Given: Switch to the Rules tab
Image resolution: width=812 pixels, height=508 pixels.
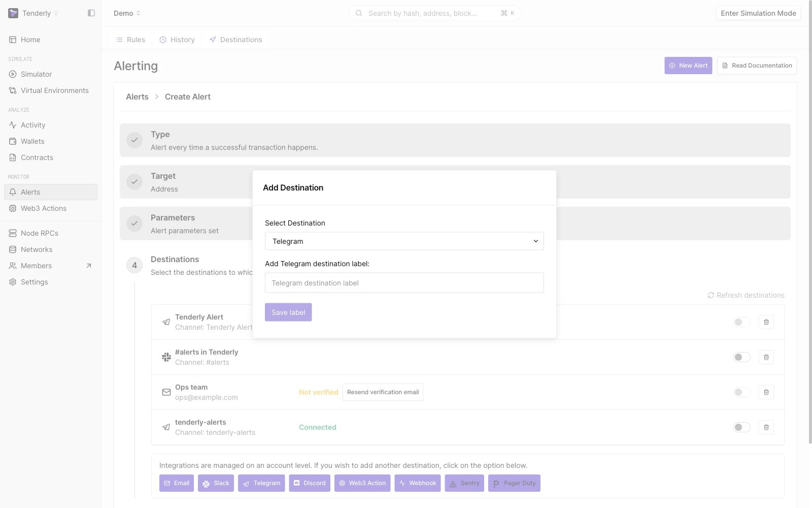Looking at the screenshot, I should [x=130, y=40].
